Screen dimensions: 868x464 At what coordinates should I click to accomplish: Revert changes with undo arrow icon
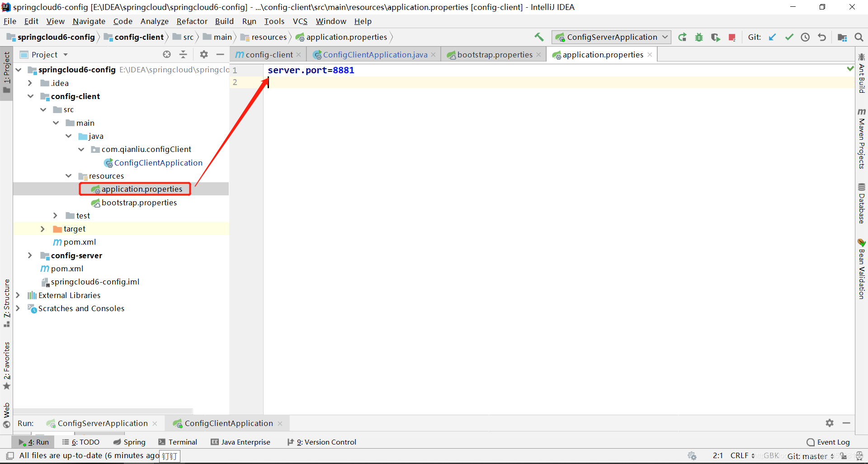click(822, 37)
